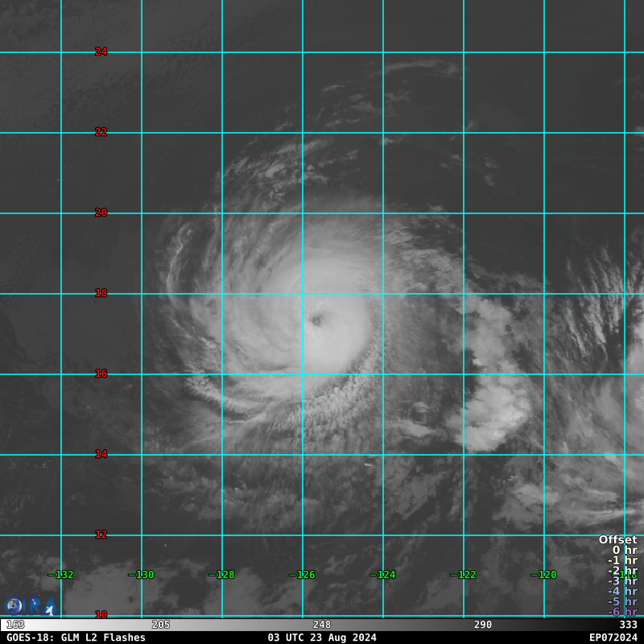The width and height of the screenshot is (644, 644).
Task: Click the Offset legend heading
Action: point(617,539)
